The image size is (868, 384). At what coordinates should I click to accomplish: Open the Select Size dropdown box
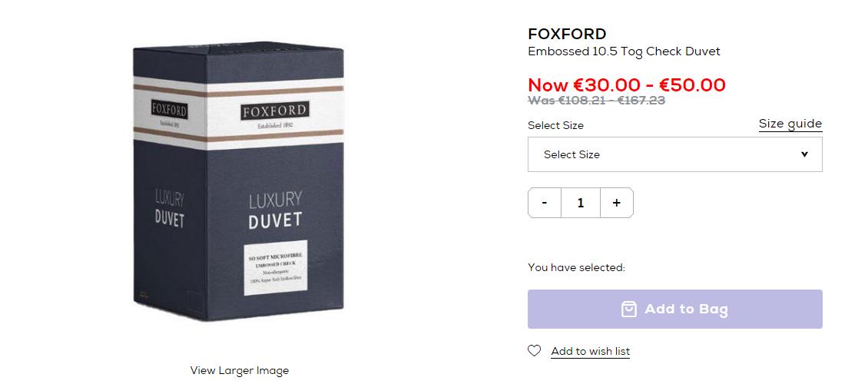coord(674,154)
